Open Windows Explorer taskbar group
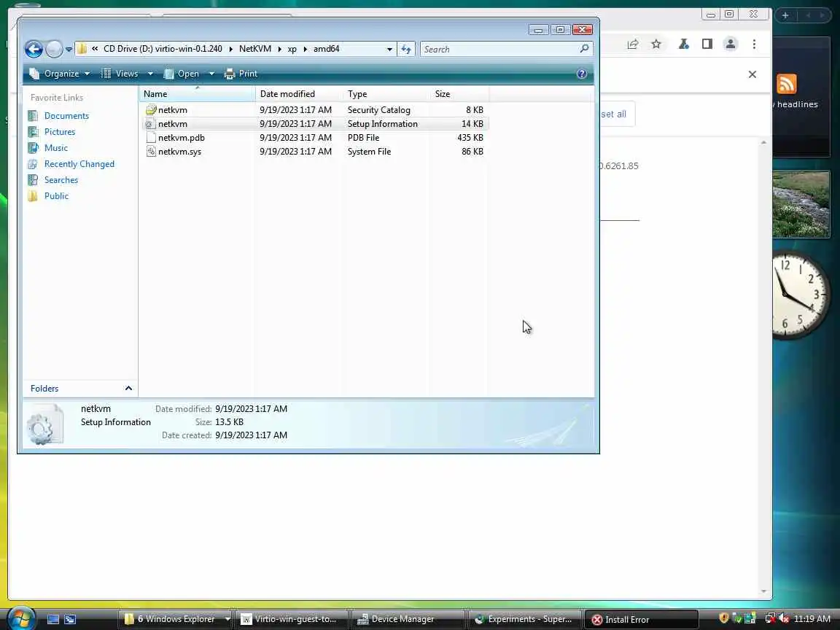The height and width of the screenshot is (630, 840). click(175, 619)
